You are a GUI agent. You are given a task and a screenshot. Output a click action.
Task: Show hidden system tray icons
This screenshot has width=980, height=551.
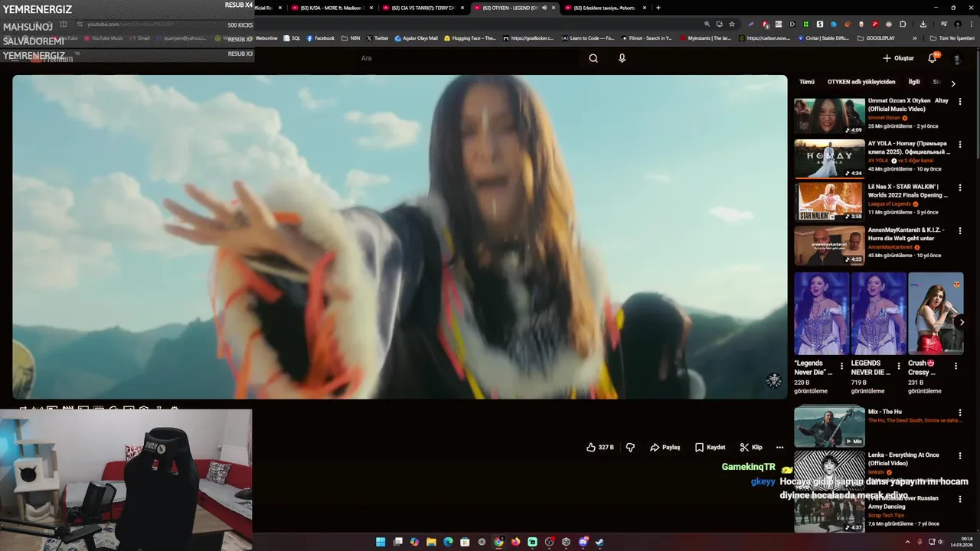coord(906,542)
